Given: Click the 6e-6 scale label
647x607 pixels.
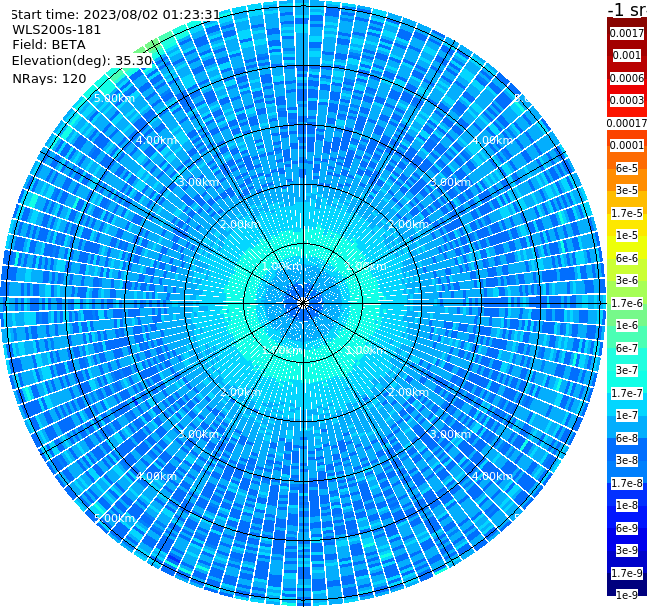Looking at the screenshot, I should (x=627, y=258).
